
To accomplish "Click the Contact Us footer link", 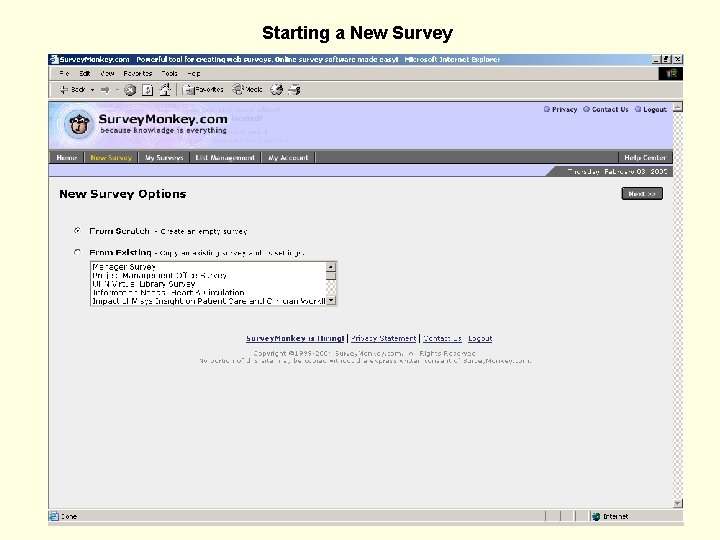I will (x=442, y=338).
